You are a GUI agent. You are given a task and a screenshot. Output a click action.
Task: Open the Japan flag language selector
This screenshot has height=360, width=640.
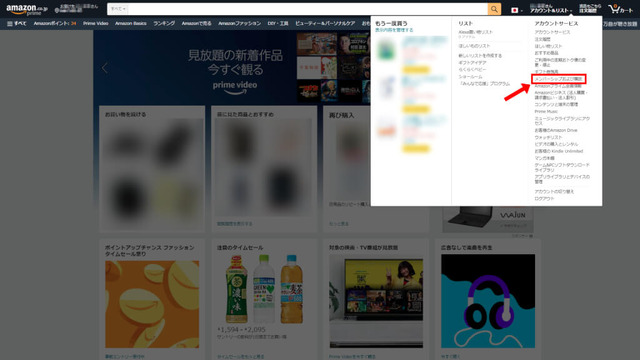click(x=516, y=10)
